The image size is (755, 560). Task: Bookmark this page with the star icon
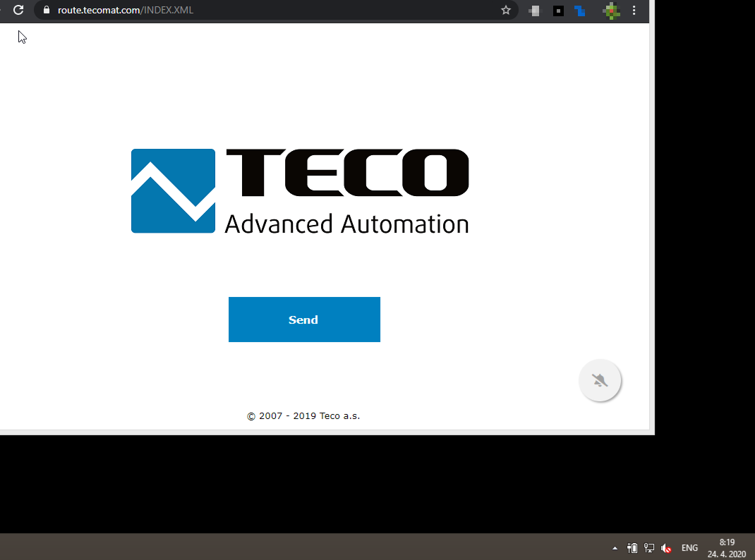(505, 10)
